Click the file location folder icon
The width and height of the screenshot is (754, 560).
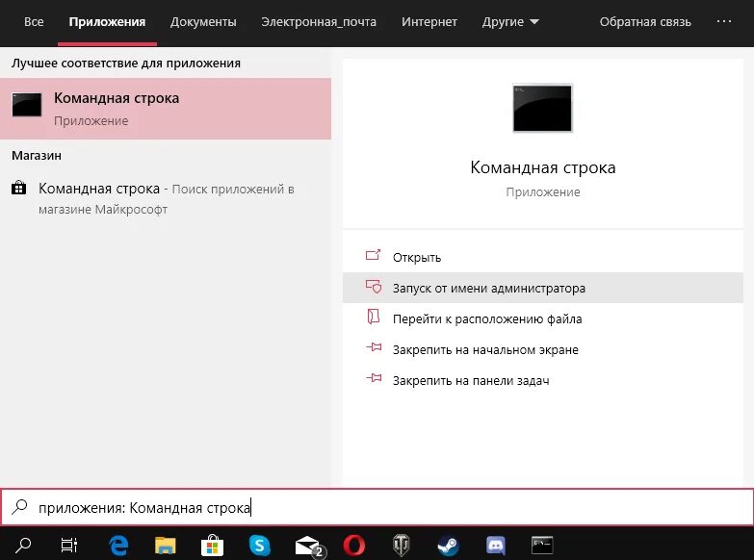[x=374, y=317]
